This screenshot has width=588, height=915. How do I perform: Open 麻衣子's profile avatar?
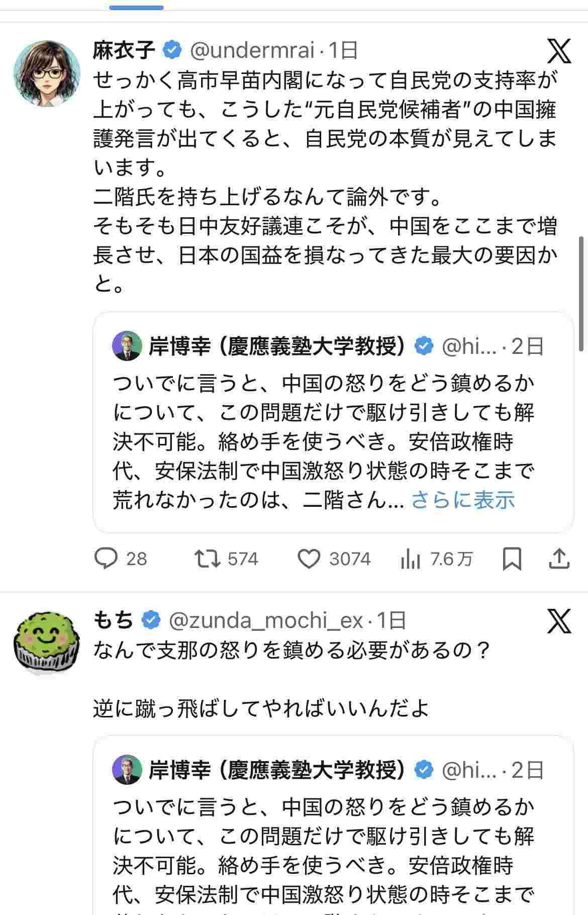[x=47, y=74]
